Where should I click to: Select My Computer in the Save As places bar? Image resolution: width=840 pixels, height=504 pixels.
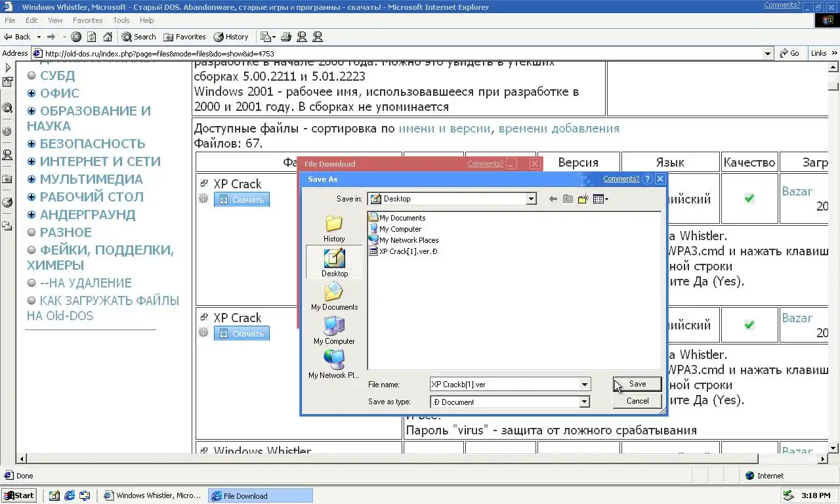[334, 330]
